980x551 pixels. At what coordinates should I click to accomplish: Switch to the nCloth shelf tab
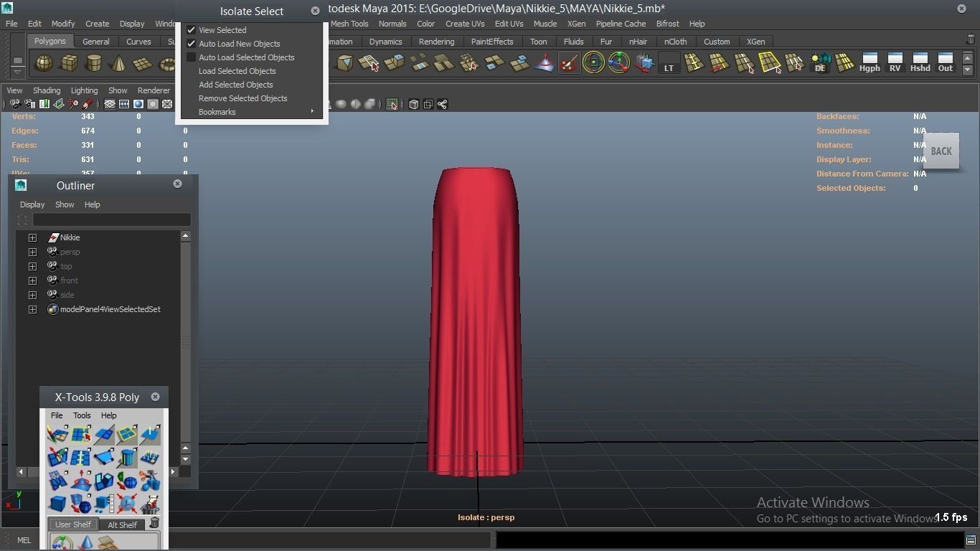(x=675, y=42)
